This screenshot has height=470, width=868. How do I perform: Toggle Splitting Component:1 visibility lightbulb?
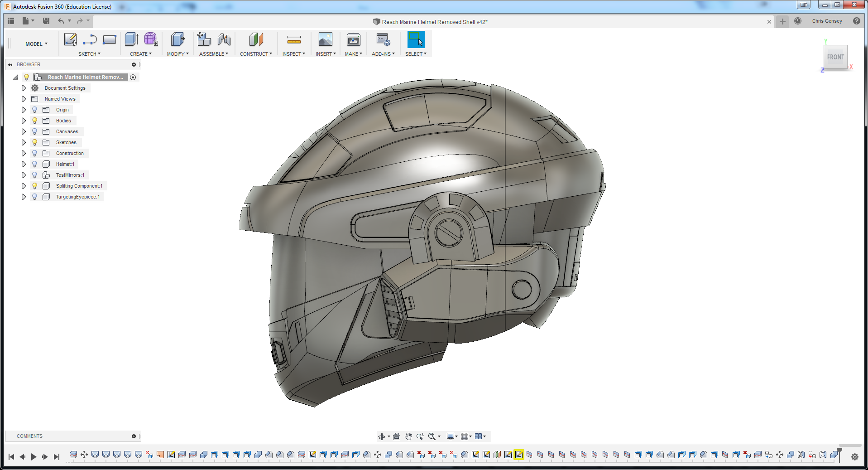click(x=35, y=186)
